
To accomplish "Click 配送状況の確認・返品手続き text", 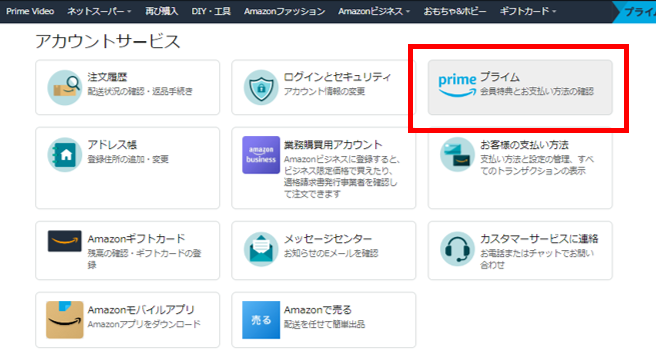I will tap(140, 91).
